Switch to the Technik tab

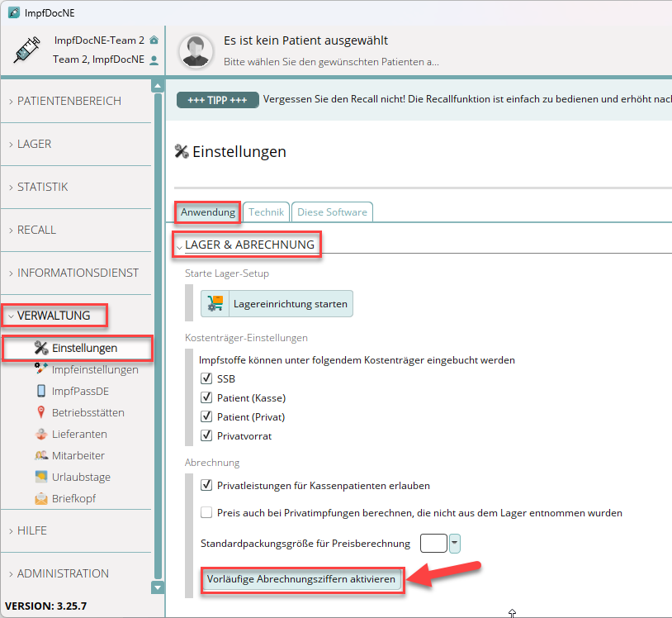pyautogui.click(x=266, y=212)
